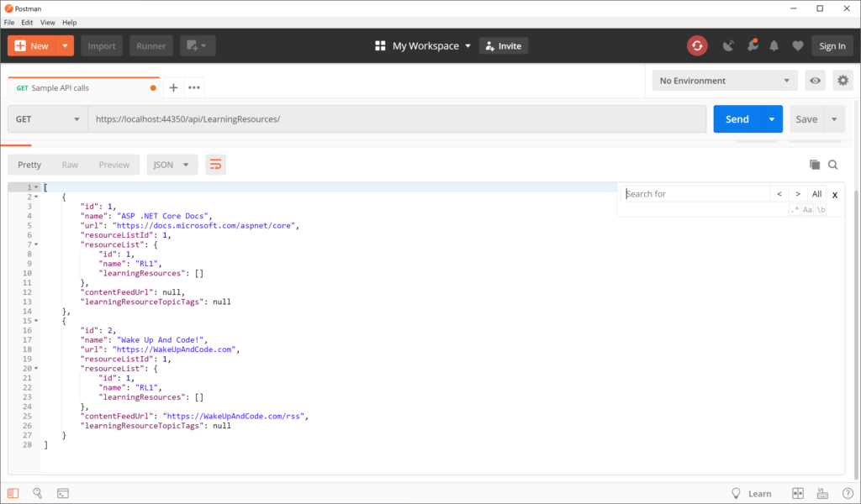Viewport: 861px width, 504px height.
Task: Switch to Pretty response view
Action: pos(29,165)
